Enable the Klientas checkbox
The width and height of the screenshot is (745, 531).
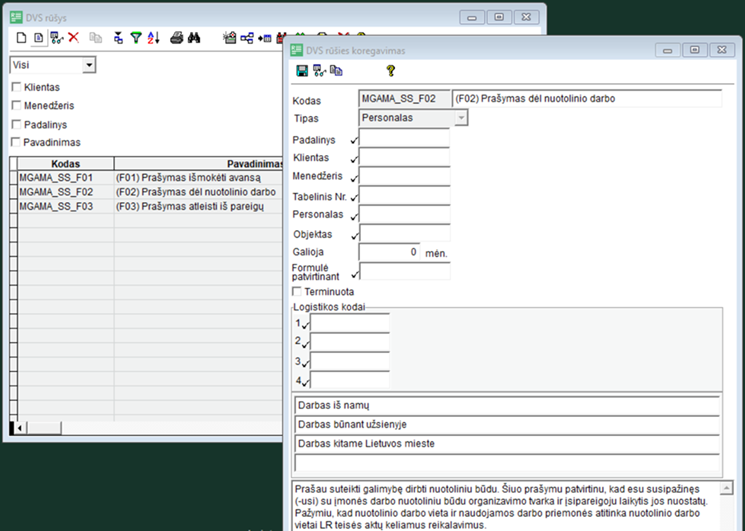(16, 88)
